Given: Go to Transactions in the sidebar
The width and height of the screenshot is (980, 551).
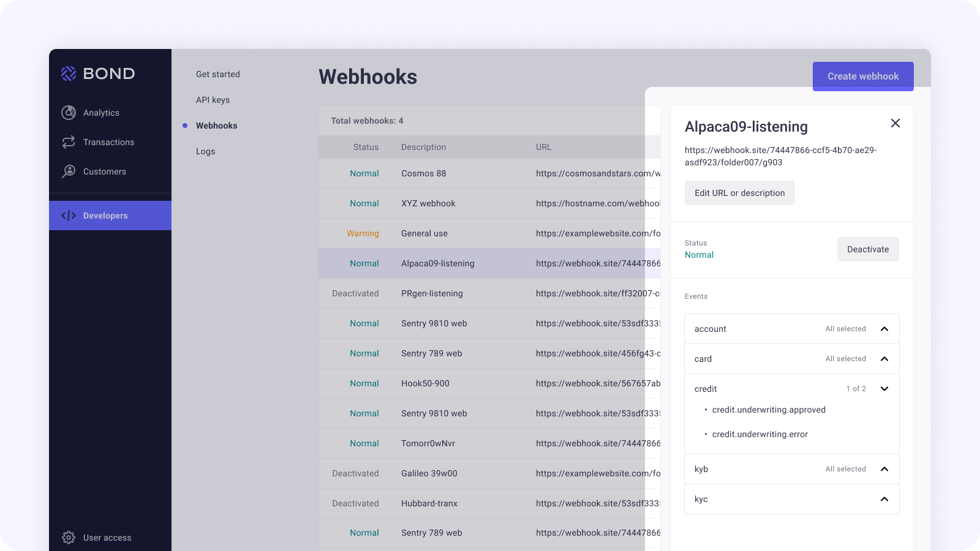Looking at the screenshot, I should click(x=110, y=142).
